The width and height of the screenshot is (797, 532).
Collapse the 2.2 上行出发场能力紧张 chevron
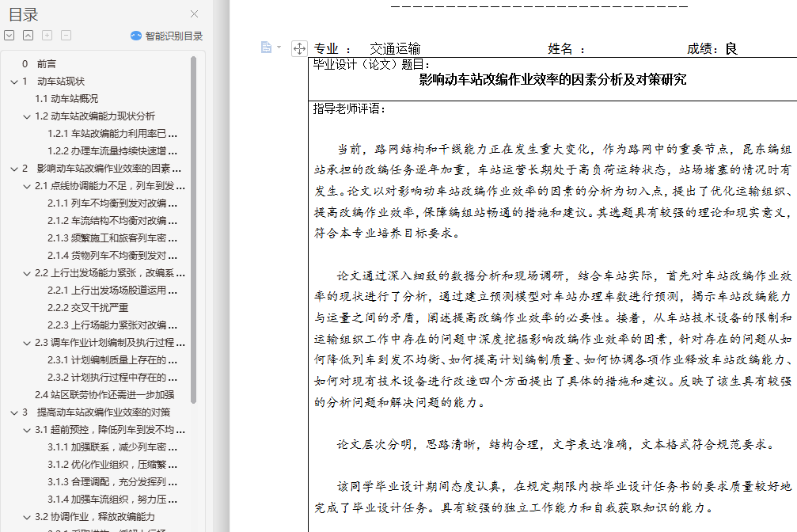click(27, 273)
